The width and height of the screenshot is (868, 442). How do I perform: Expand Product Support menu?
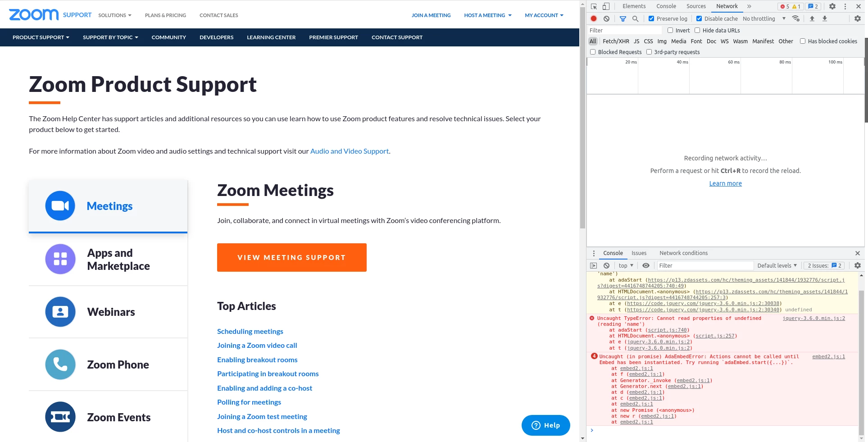click(41, 37)
